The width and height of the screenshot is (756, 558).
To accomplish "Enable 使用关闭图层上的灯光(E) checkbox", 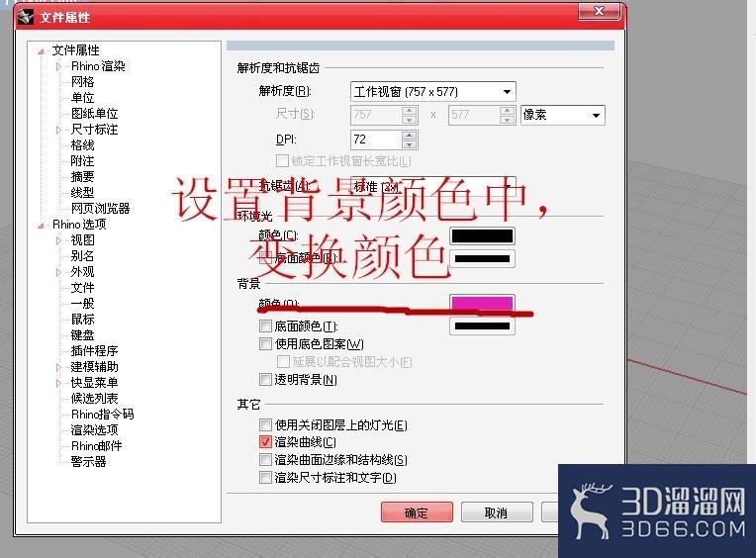I will click(265, 425).
